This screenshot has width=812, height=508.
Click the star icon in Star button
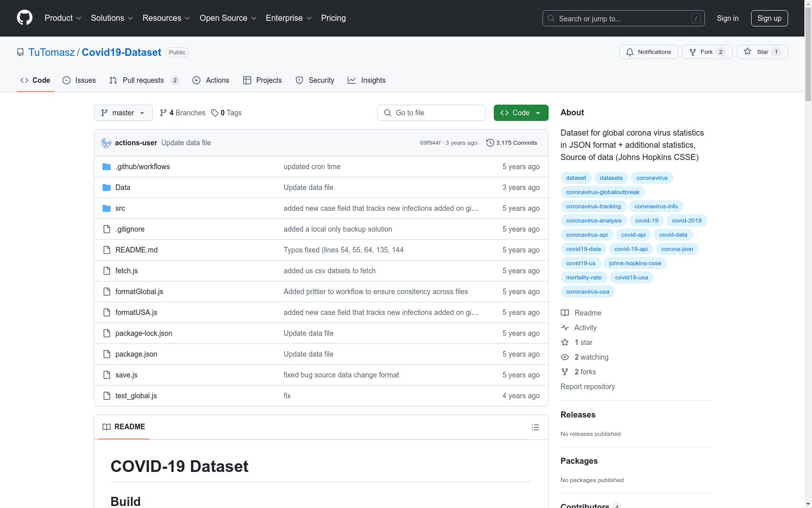(x=748, y=51)
